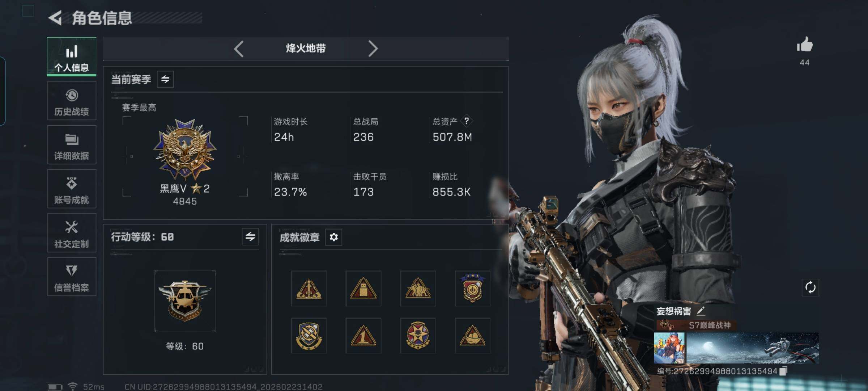Switch to next mode with right chevron

[x=373, y=49]
